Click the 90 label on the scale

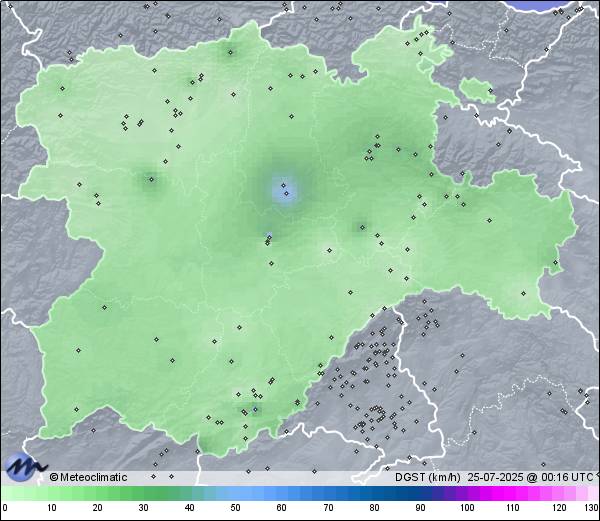coord(421,508)
